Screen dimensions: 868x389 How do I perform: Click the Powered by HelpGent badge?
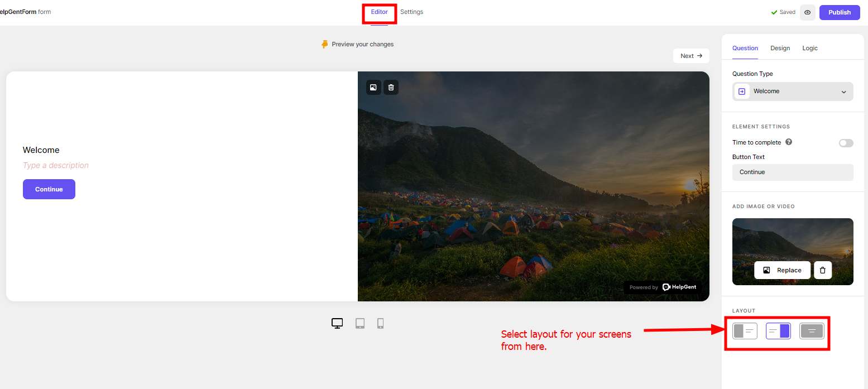(663, 287)
